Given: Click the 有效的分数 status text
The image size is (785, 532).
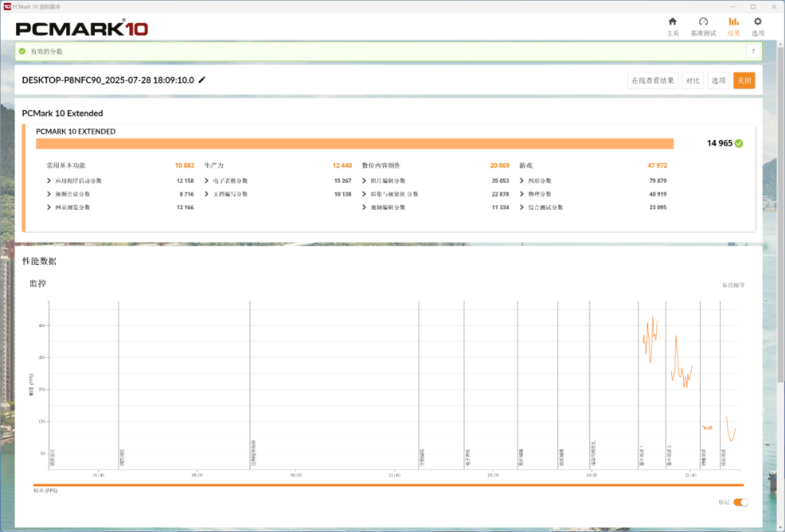Looking at the screenshot, I should (x=47, y=52).
